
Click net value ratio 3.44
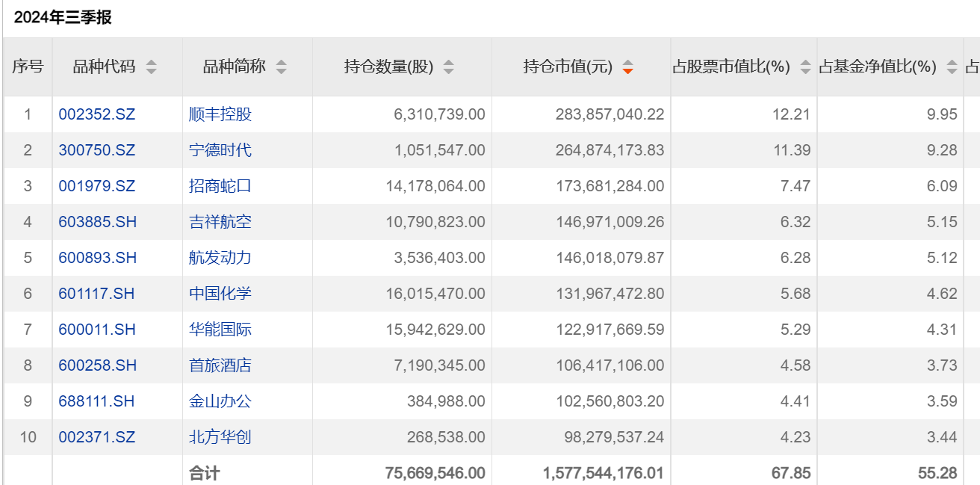pos(942,437)
